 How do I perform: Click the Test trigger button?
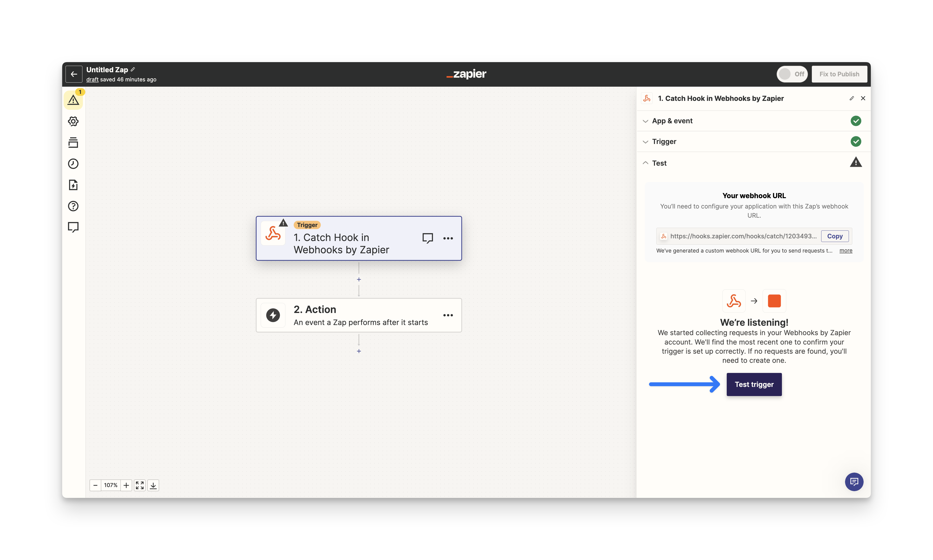754,384
